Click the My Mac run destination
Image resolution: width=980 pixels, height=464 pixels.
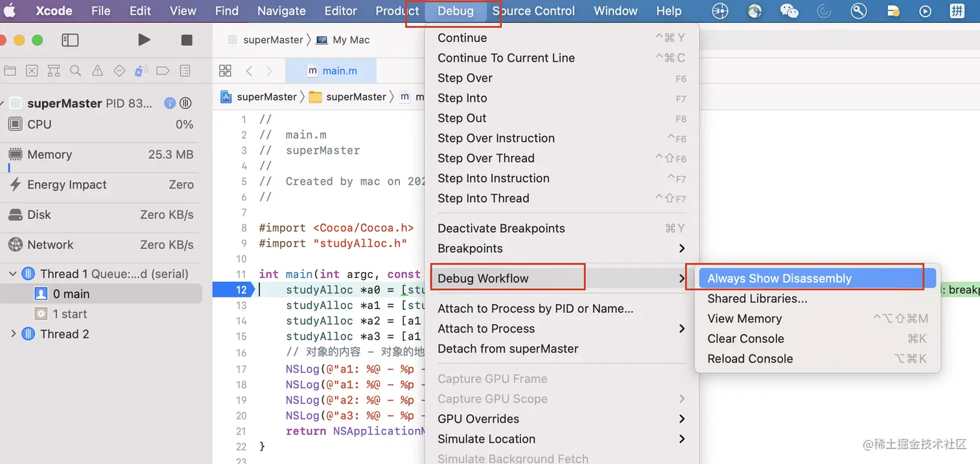click(343, 40)
